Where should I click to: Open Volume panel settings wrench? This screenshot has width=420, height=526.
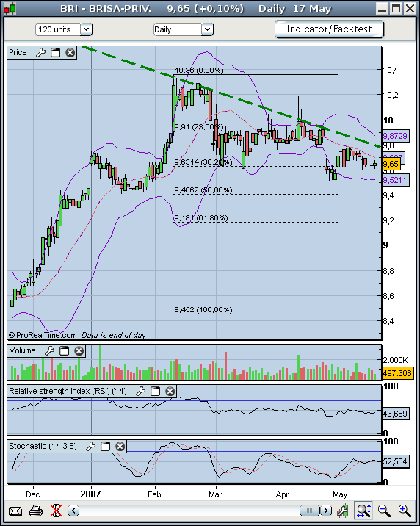coord(50,351)
